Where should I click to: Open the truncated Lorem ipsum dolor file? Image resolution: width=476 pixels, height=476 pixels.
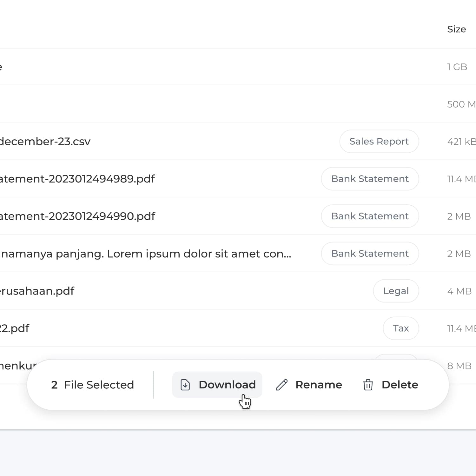click(x=146, y=254)
